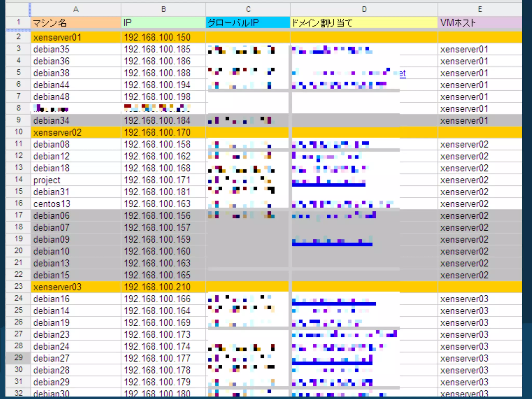Viewport: 532px width, 399px height.
Task: Select column C header
Action: [x=248, y=9]
